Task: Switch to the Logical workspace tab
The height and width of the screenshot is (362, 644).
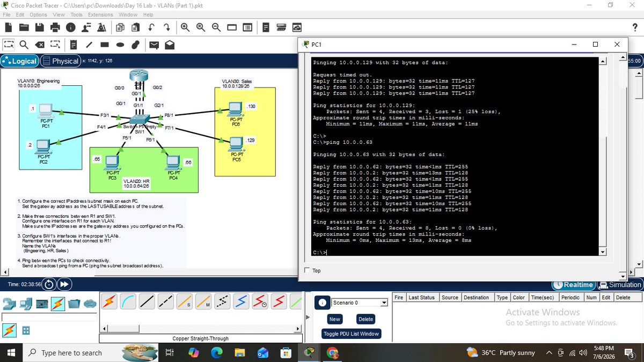Action: [x=20, y=61]
